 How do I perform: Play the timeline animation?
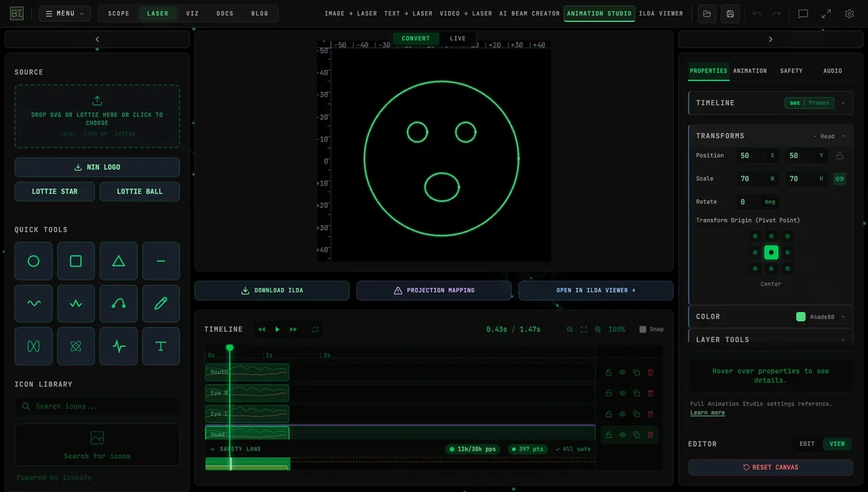click(x=277, y=329)
